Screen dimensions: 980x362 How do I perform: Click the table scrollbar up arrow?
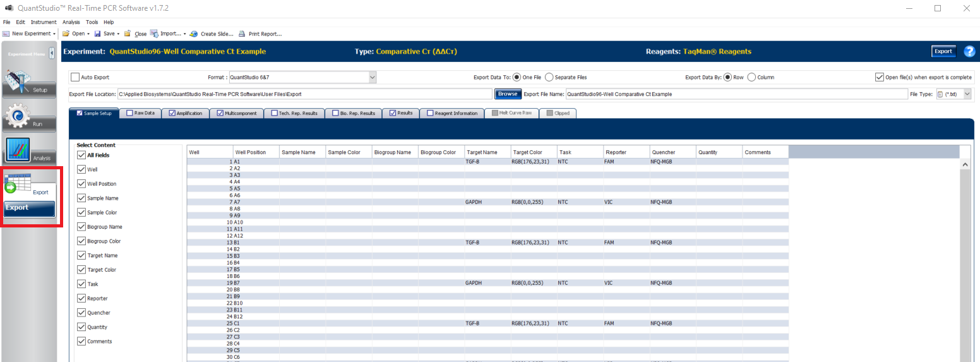click(x=965, y=164)
